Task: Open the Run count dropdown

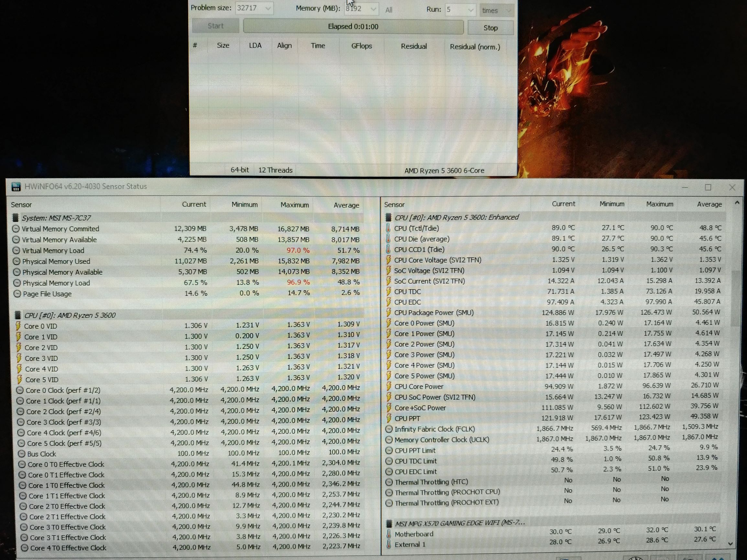Action: click(x=470, y=10)
